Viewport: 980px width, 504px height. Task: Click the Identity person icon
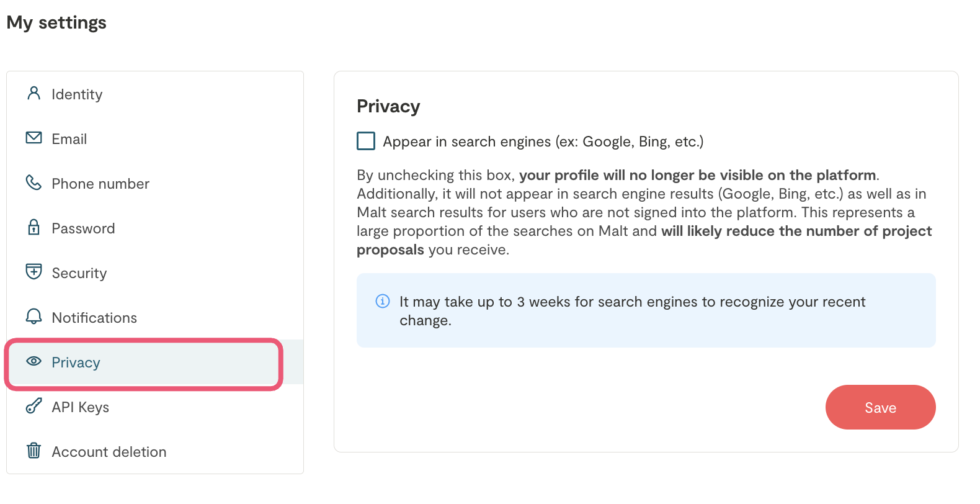[x=34, y=94]
